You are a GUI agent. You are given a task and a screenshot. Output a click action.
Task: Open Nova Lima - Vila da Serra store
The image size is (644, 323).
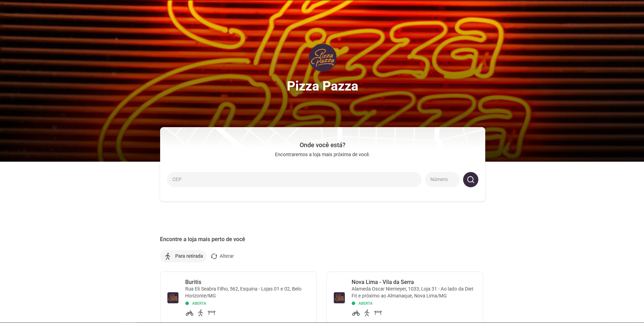(x=383, y=282)
